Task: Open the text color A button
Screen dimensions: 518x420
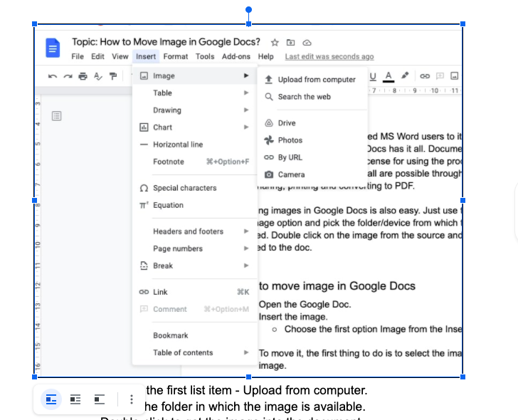Action: (x=388, y=76)
